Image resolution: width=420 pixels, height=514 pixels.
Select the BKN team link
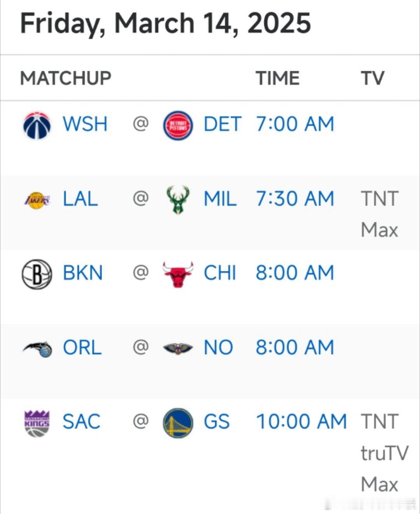pyautogui.click(x=83, y=273)
